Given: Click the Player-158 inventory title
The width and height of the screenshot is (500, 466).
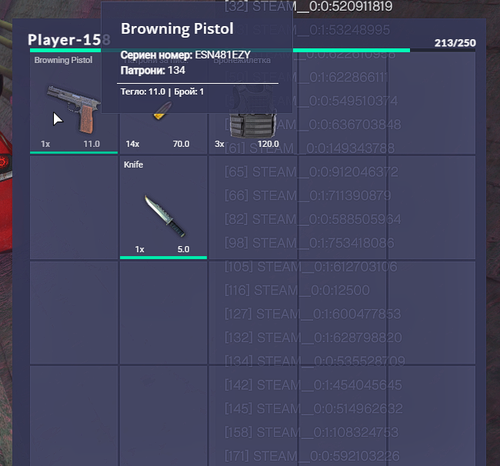Looking at the screenshot, I should pos(69,40).
